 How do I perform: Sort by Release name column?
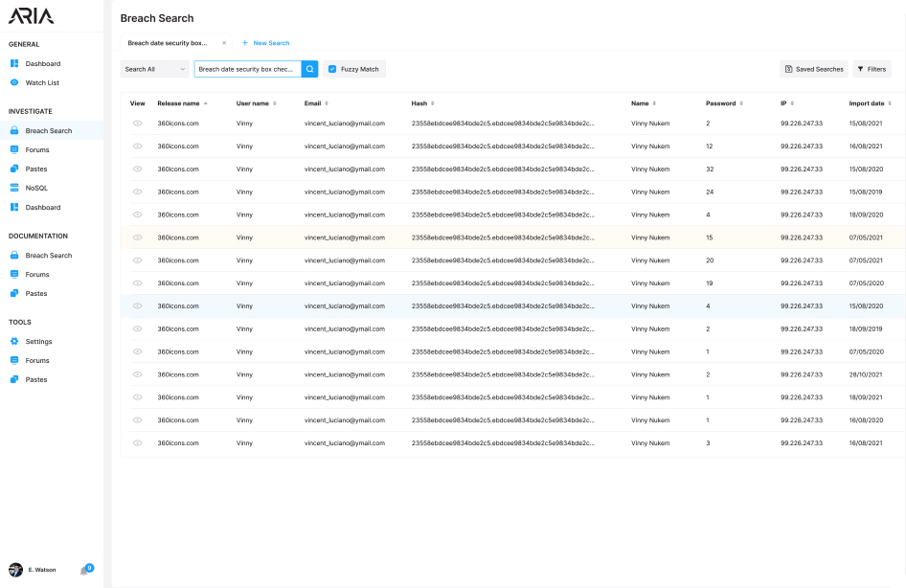(x=182, y=103)
